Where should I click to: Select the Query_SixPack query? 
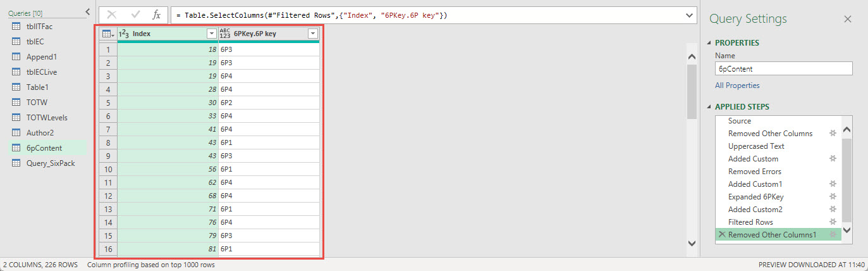tap(51, 163)
